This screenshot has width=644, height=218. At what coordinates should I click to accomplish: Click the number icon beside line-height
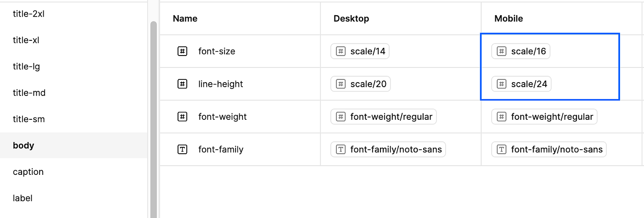182,84
